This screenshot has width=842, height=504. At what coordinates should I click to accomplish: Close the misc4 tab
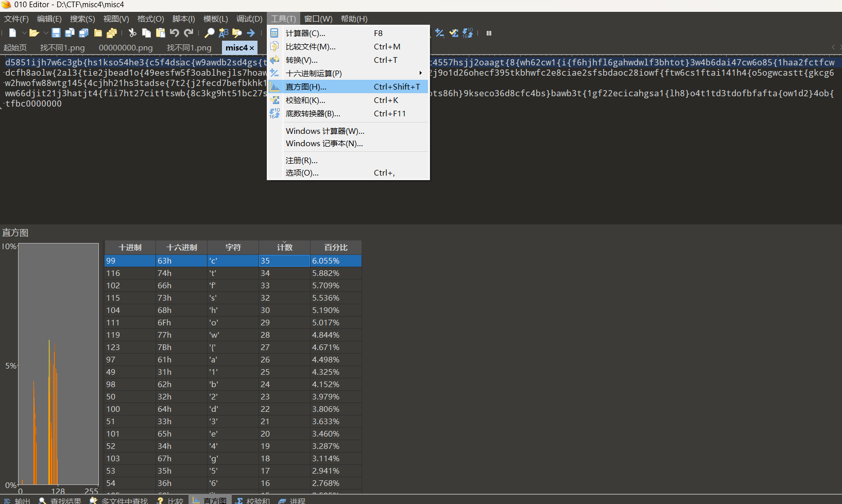click(x=252, y=48)
